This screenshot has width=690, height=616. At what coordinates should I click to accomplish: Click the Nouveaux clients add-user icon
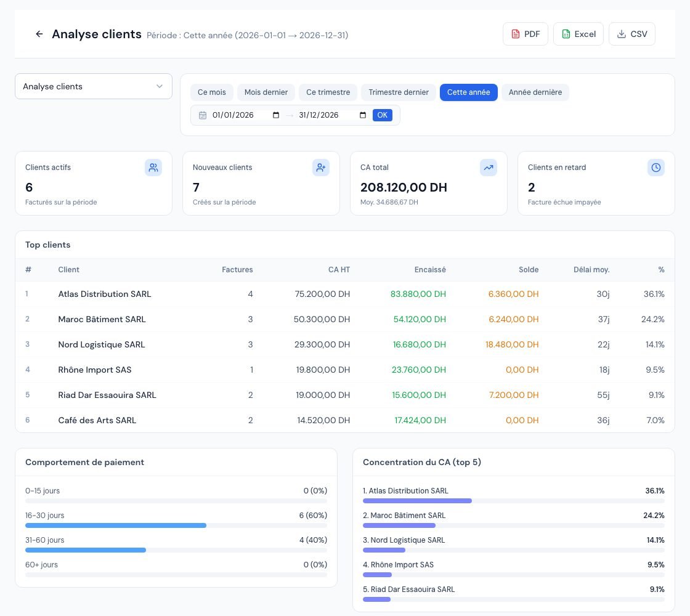pos(321,168)
